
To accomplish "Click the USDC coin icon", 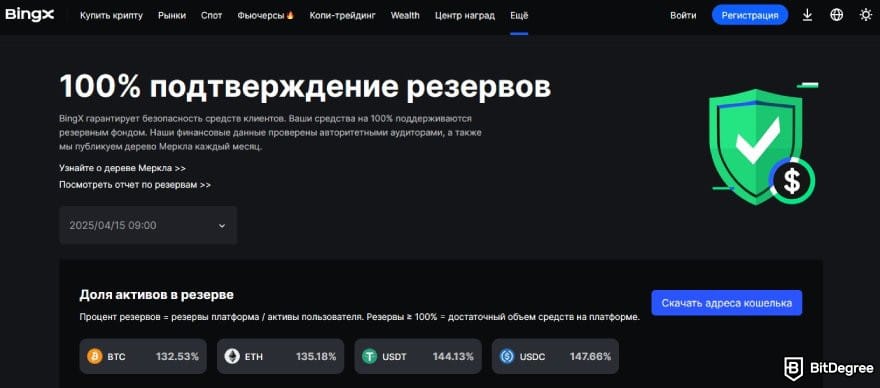I will point(507,356).
